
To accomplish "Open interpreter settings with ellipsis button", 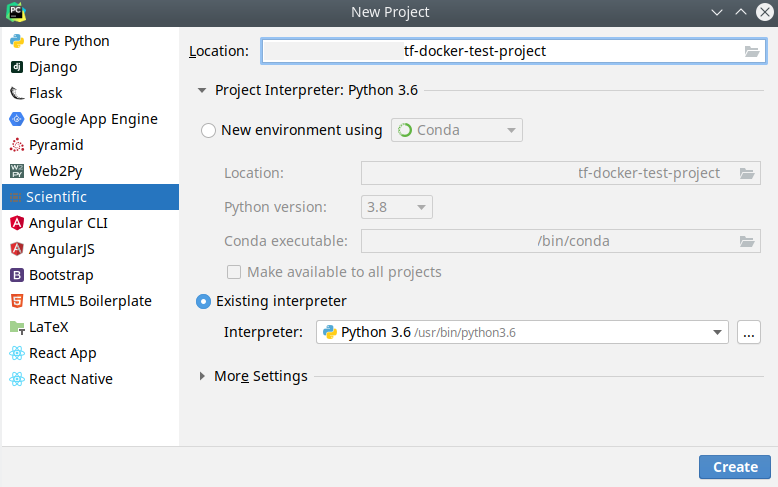I will coord(749,332).
